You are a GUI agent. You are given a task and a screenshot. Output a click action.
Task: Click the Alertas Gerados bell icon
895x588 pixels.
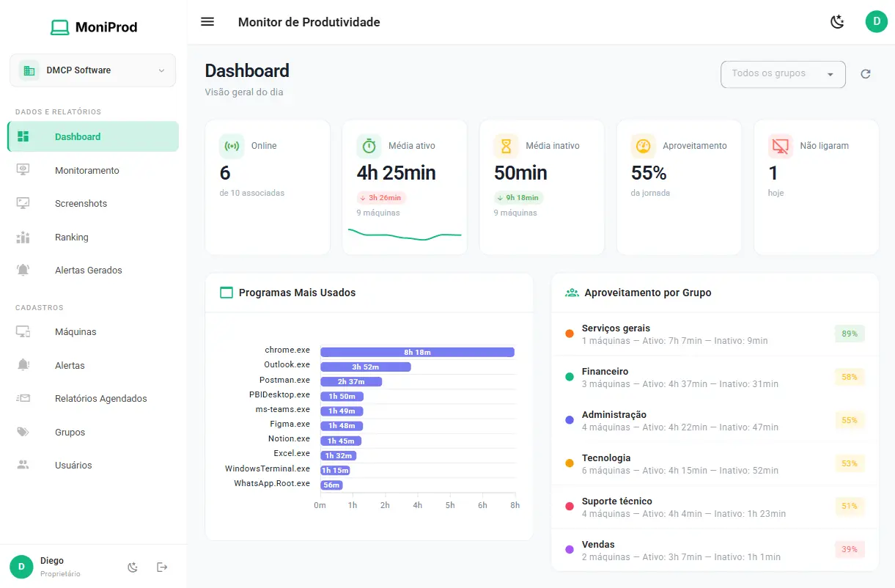(x=23, y=270)
